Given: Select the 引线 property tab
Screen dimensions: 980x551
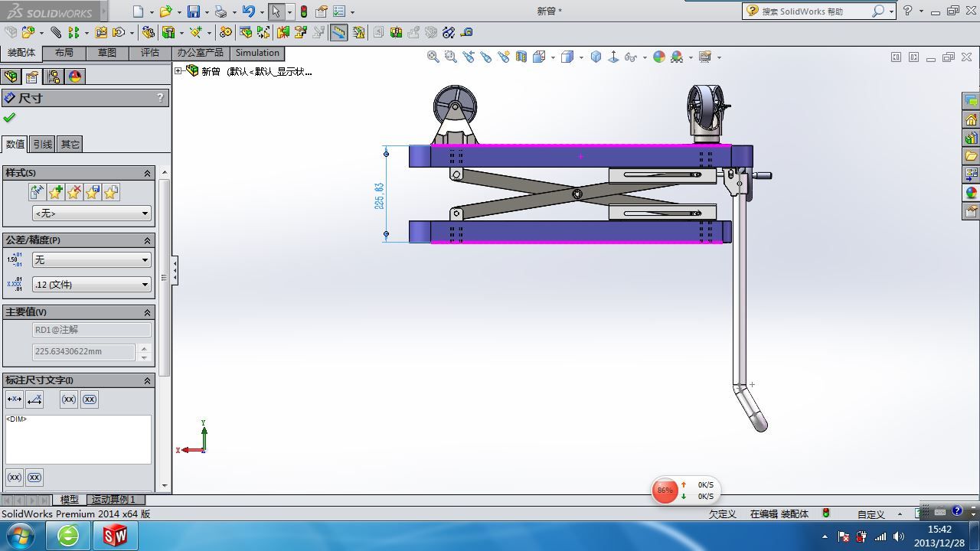Looking at the screenshot, I should tap(43, 144).
